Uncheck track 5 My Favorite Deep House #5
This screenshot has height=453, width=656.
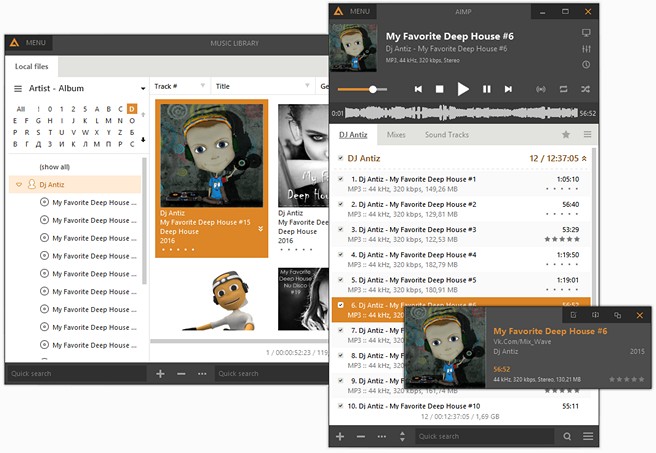click(x=341, y=279)
